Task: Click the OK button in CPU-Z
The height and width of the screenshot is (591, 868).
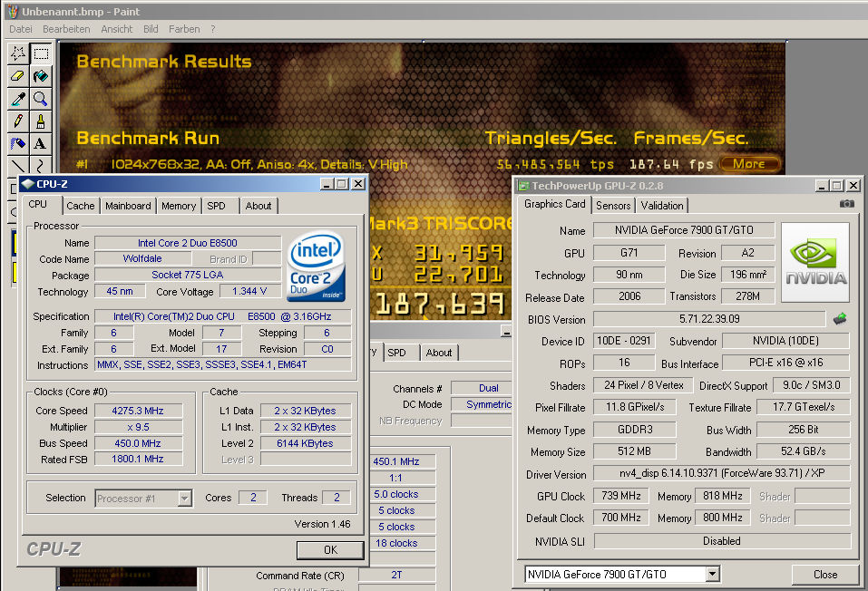Action: [x=330, y=550]
